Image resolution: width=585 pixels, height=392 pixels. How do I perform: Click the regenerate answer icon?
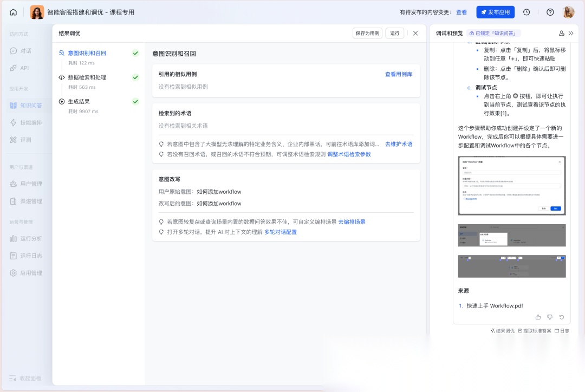coord(562,317)
